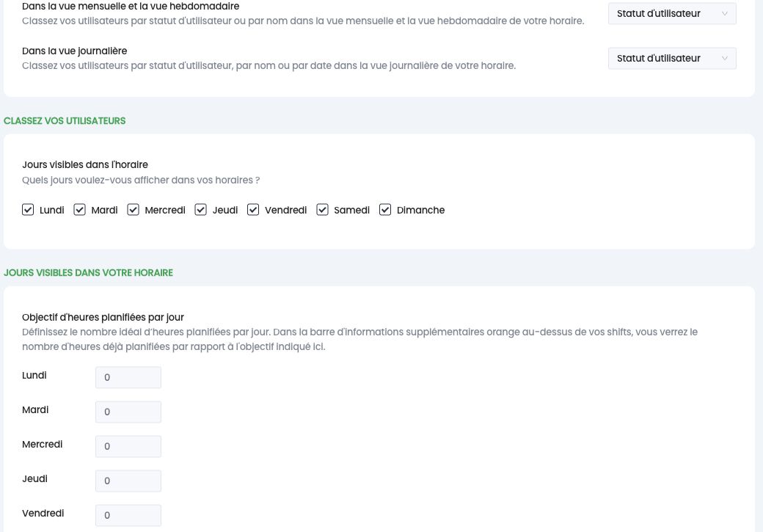Image resolution: width=763 pixels, height=532 pixels.
Task: Edit the Jeudi planned hours input
Action: 128,481
